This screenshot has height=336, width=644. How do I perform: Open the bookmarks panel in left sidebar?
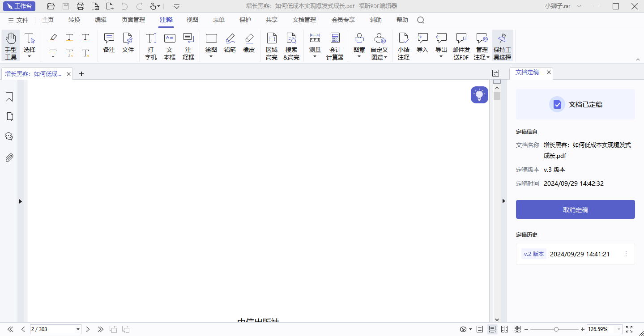point(9,97)
